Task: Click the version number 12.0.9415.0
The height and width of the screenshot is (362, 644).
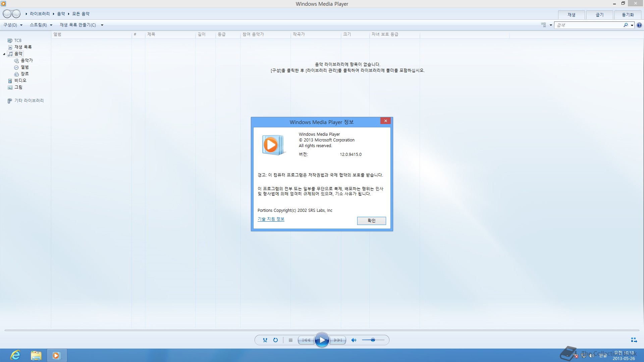Action: [x=351, y=155]
